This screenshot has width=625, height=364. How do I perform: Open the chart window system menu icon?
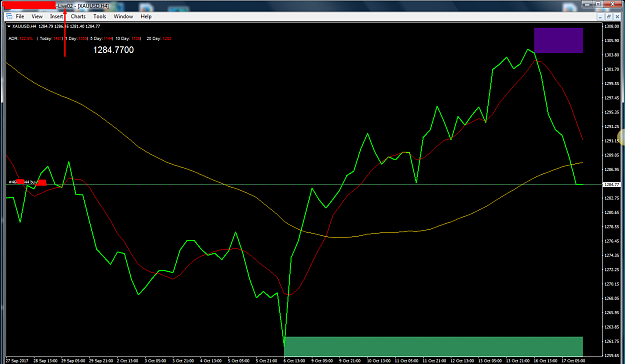[x=9, y=16]
